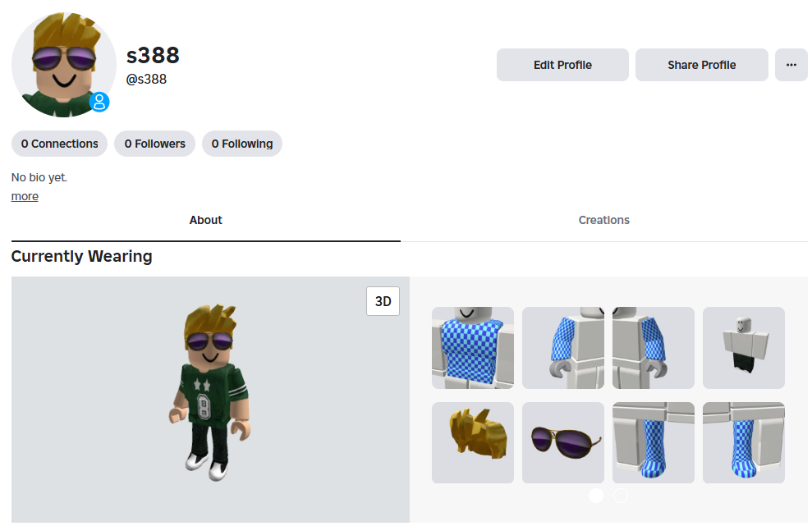Expand the bio with the more link
This screenshot has height=526, width=812.
(25, 196)
